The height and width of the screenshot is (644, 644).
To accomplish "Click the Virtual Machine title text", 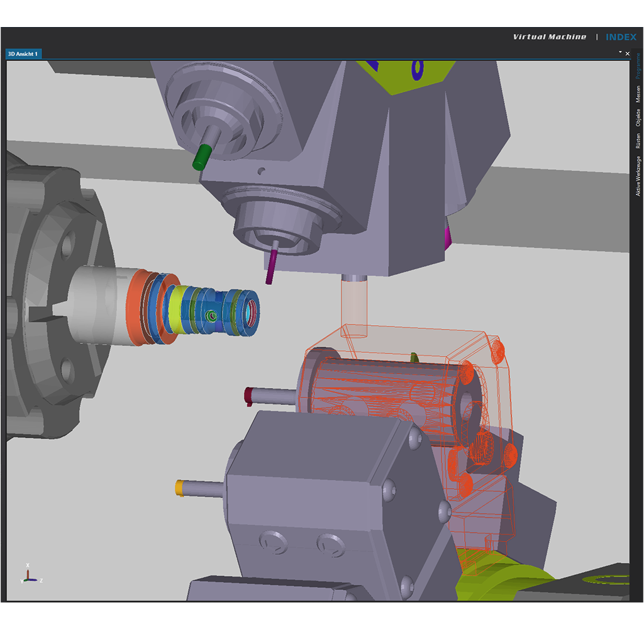I will [550, 37].
